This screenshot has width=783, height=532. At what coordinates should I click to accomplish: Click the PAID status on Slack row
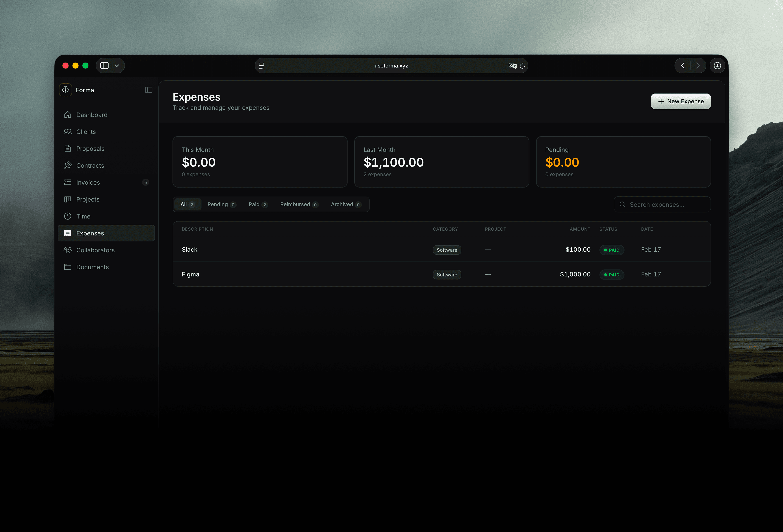[x=612, y=250]
